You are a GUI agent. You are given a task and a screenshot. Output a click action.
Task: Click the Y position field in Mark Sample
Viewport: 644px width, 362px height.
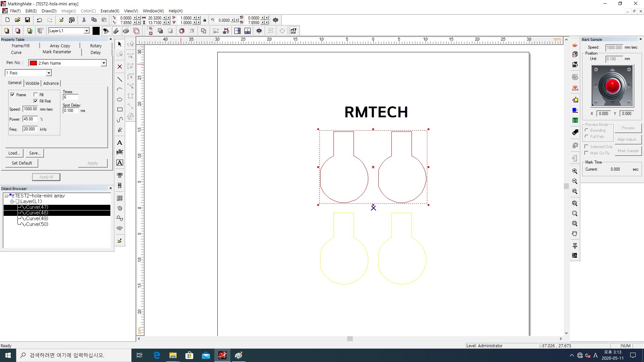[626, 114]
